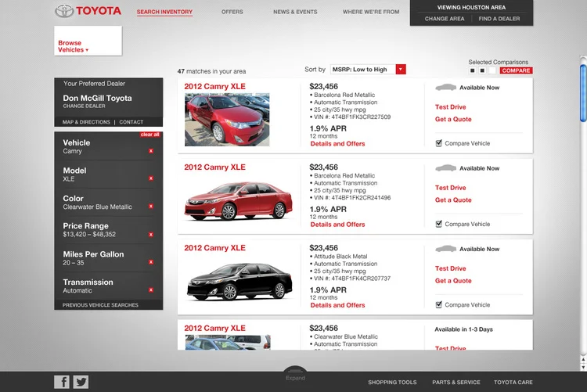Remove the Color Clearwater Blue Metallic filter
Image resolution: width=587 pixels, height=392 pixels.
point(151,207)
